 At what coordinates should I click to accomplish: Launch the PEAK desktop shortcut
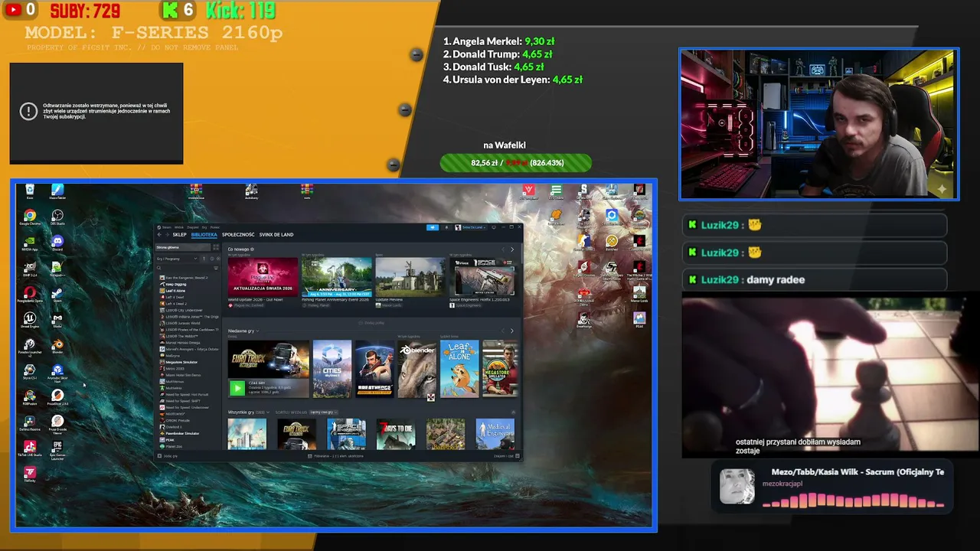(x=639, y=319)
